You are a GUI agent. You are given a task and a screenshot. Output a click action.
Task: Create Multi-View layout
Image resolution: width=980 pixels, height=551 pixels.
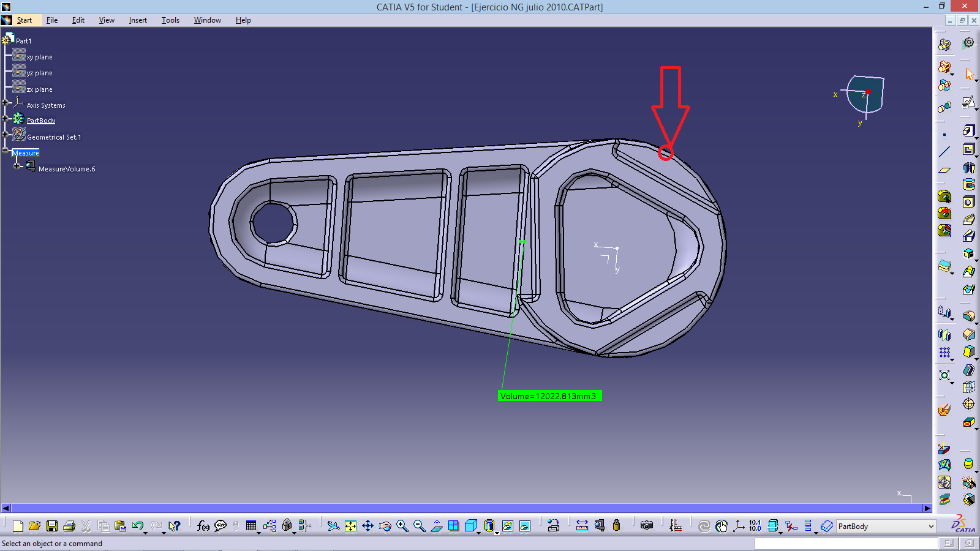pos(453,526)
